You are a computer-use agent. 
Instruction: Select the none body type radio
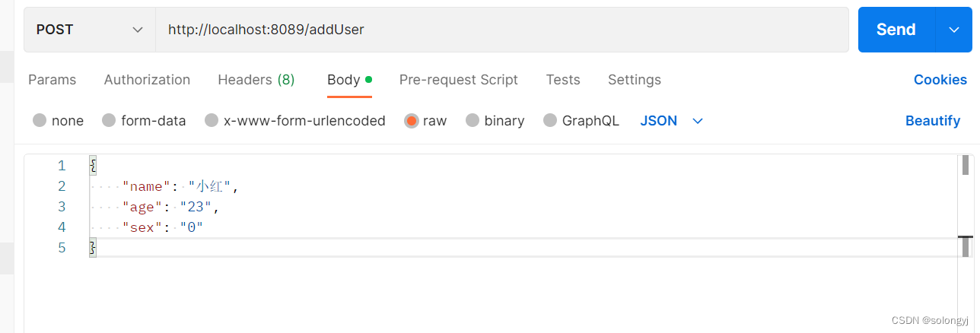pyautogui.click(x=40, y=120)
